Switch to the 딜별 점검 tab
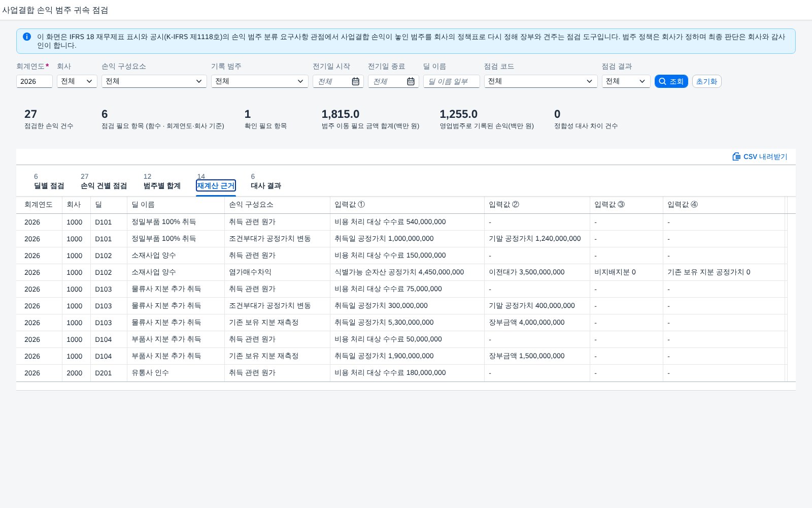This screenshot has width=812, height=508. coord(49,186)
